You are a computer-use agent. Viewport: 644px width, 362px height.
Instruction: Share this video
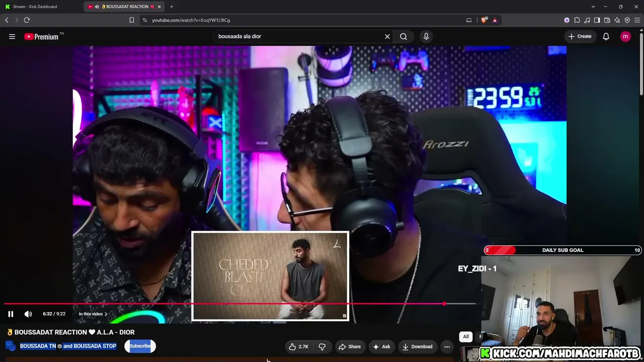(x=350, y=346)
